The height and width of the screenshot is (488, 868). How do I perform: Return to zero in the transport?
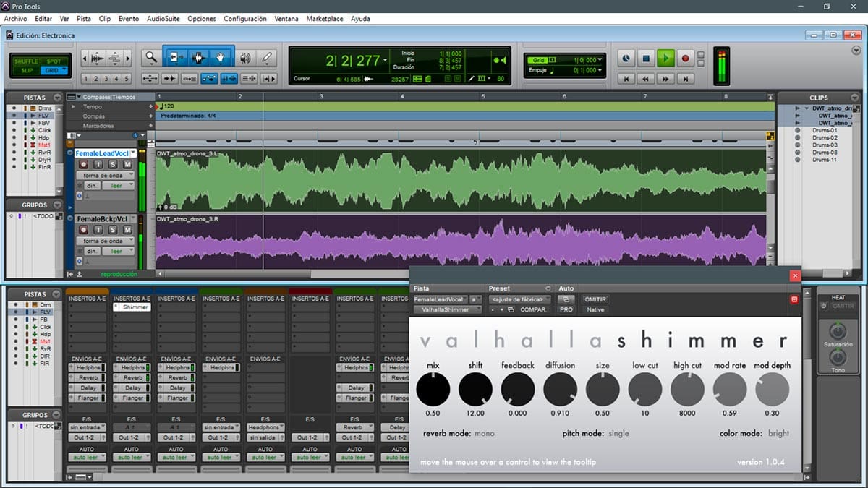tap(626, 78)
